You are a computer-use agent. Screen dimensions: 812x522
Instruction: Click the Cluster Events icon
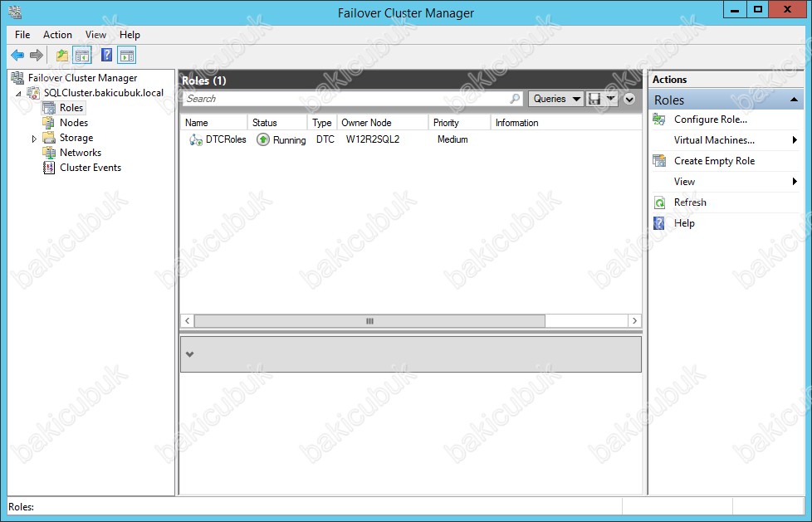(x=49, y=168)
